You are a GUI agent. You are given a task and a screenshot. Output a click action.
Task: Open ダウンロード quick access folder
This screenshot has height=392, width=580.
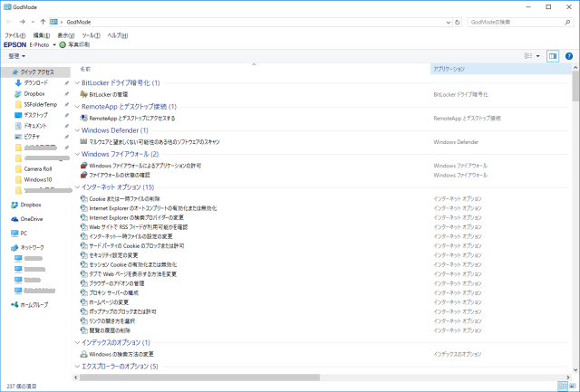click(36, 83)
